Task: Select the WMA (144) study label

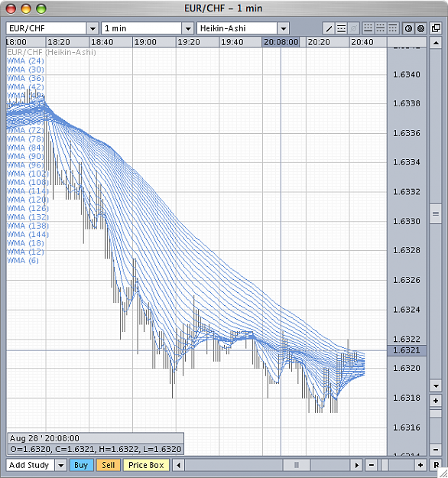Action: coord(28,235)
